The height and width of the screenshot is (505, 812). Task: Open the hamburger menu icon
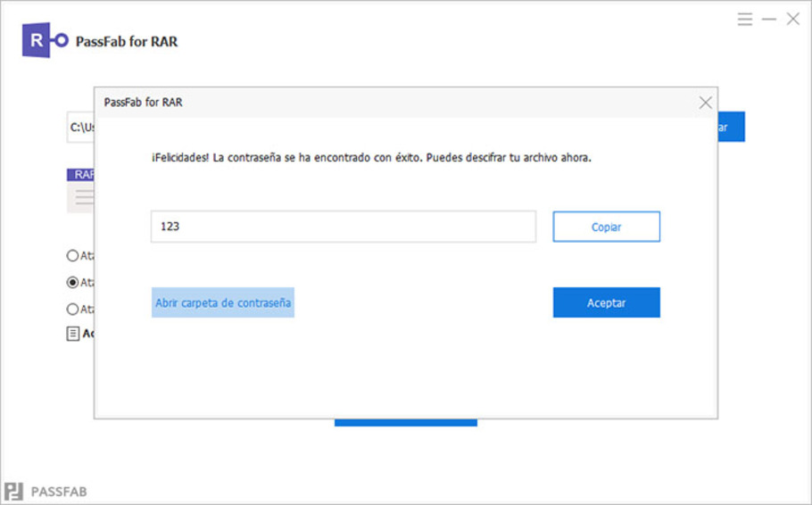tap(745, 20)
